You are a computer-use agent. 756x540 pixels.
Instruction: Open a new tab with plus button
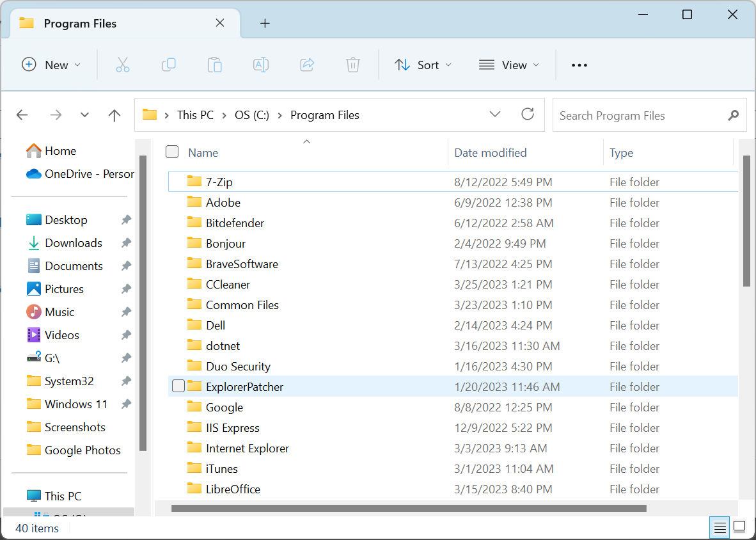tap(265, 23)
